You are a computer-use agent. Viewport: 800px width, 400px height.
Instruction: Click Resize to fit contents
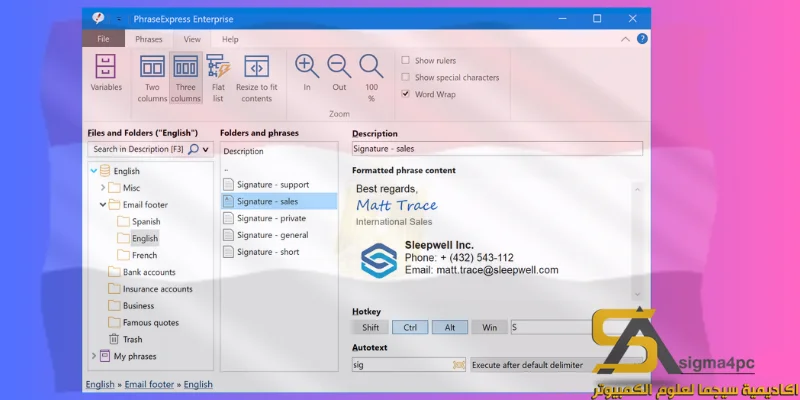pos(257,66)
